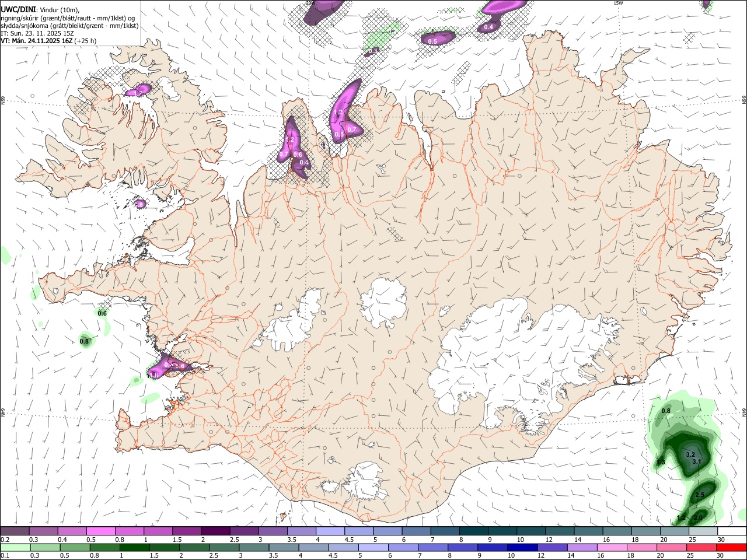Click the "(+25 h)" forecast offset
747x560 pixels.
pyautogui.click(x=85, y=41)
